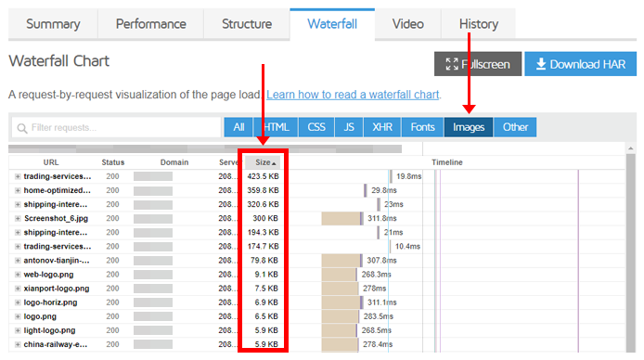Select the Waterfall tab

pos(332,24)
